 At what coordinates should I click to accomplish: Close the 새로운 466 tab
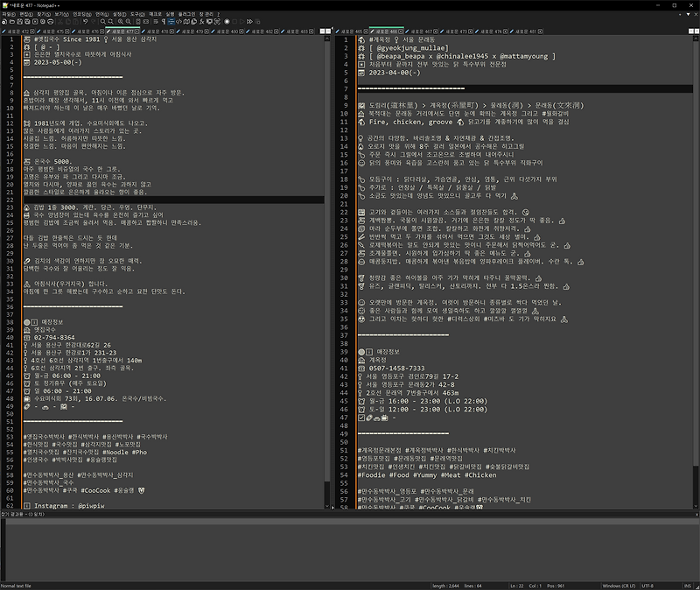click(x=401, y=32)
